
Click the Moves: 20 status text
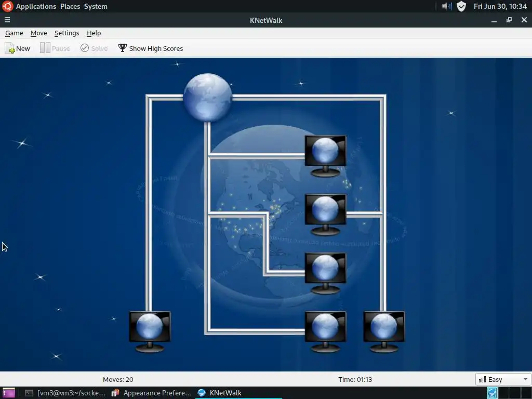tap(118, 379)
